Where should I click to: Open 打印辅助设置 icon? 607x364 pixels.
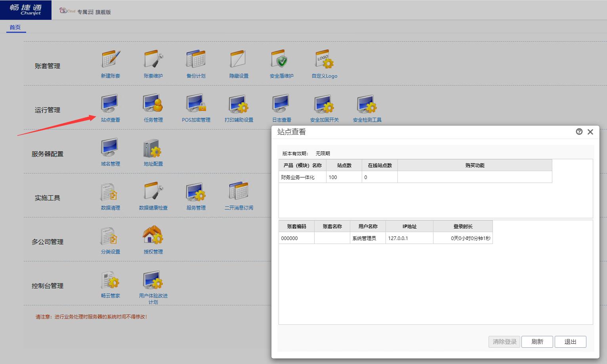tap(239, 103)
